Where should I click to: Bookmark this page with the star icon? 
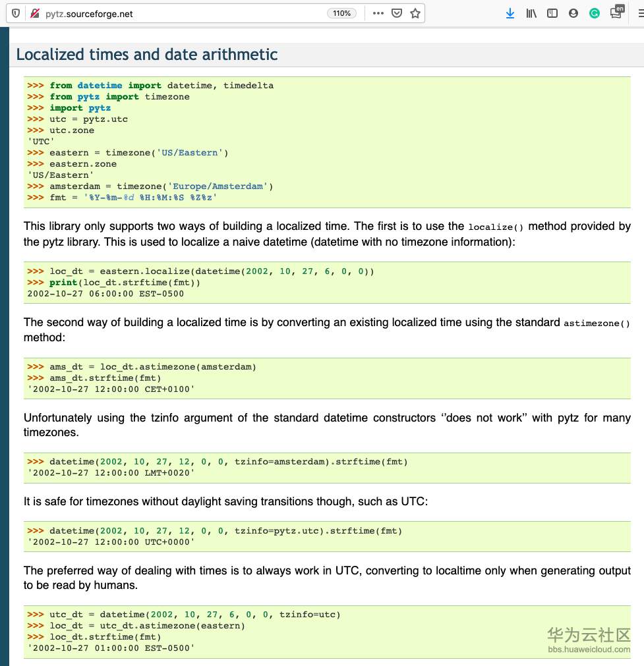(x=415, y=14)
